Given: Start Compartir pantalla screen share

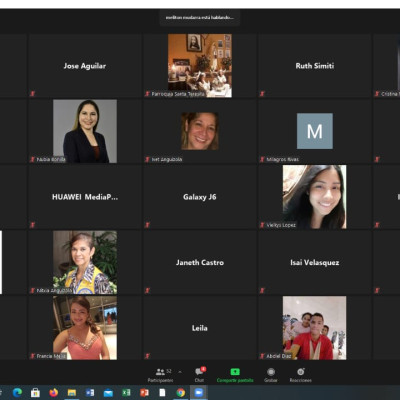Looking at the screenshot, I should pos(235,375).
